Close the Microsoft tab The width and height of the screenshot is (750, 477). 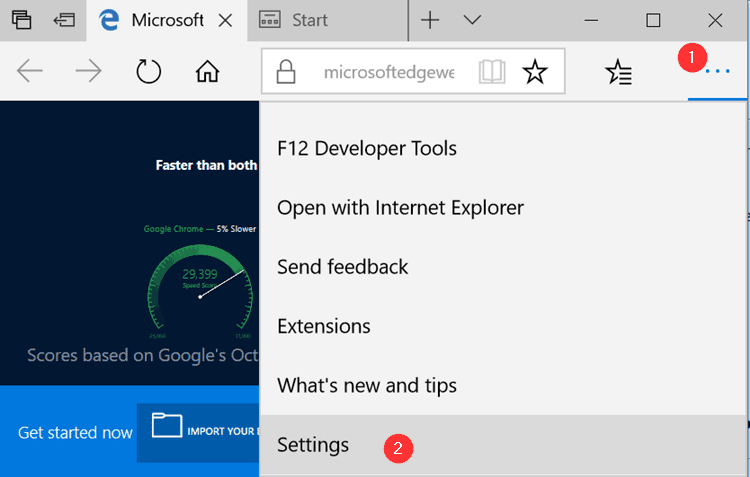coord(227,20)
